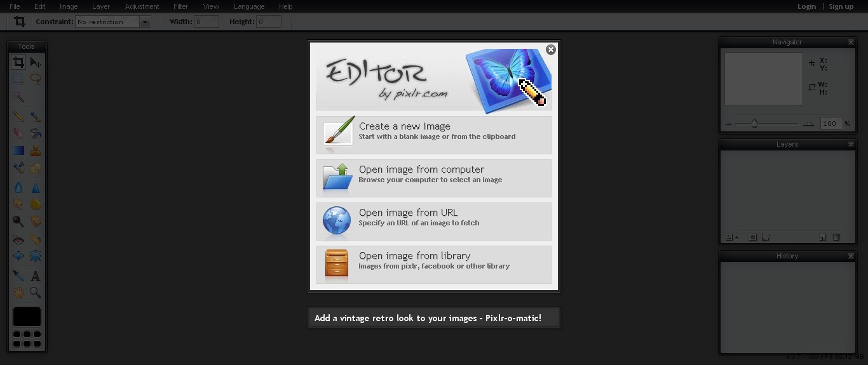Click the Height input field

[x=269, y=22]
